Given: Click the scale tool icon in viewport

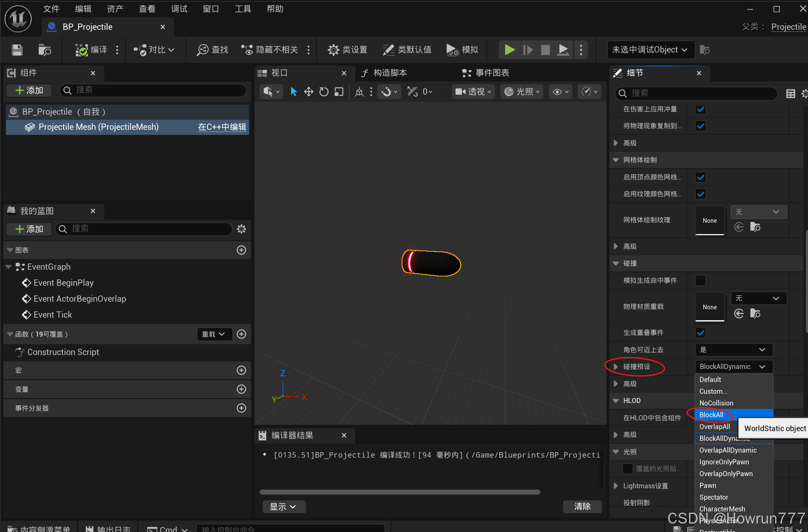Looking at the screenshot, I should [339, 92].
